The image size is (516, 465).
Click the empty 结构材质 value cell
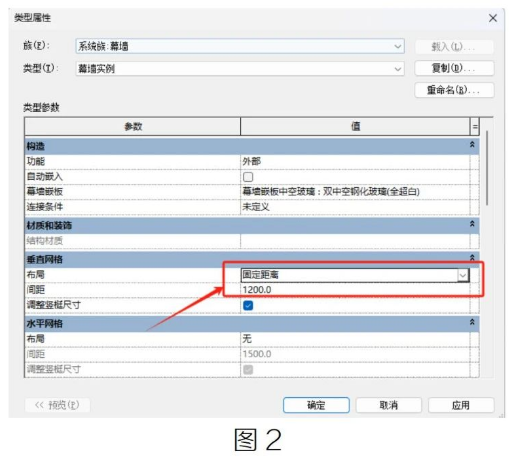[x=355, y=241]
